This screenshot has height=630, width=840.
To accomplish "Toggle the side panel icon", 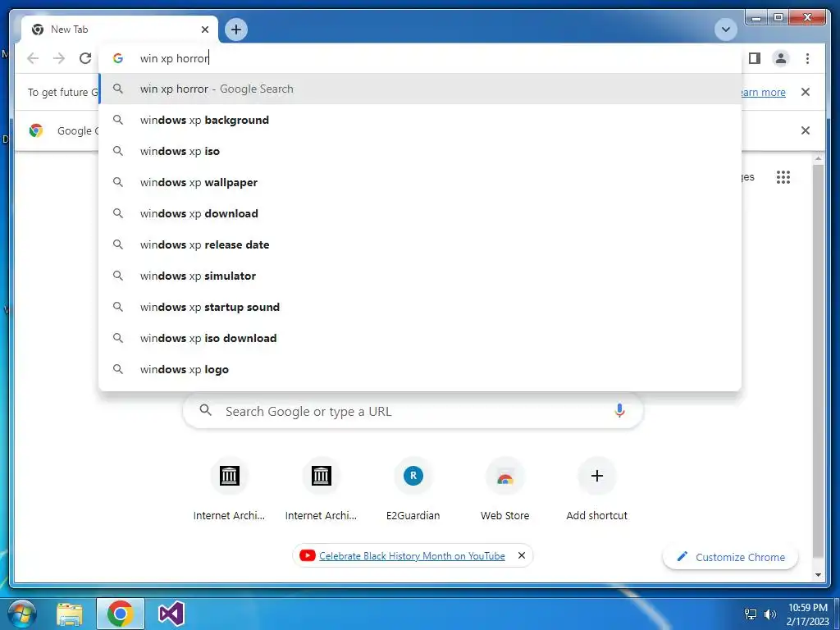I will (x=755, y=58).
